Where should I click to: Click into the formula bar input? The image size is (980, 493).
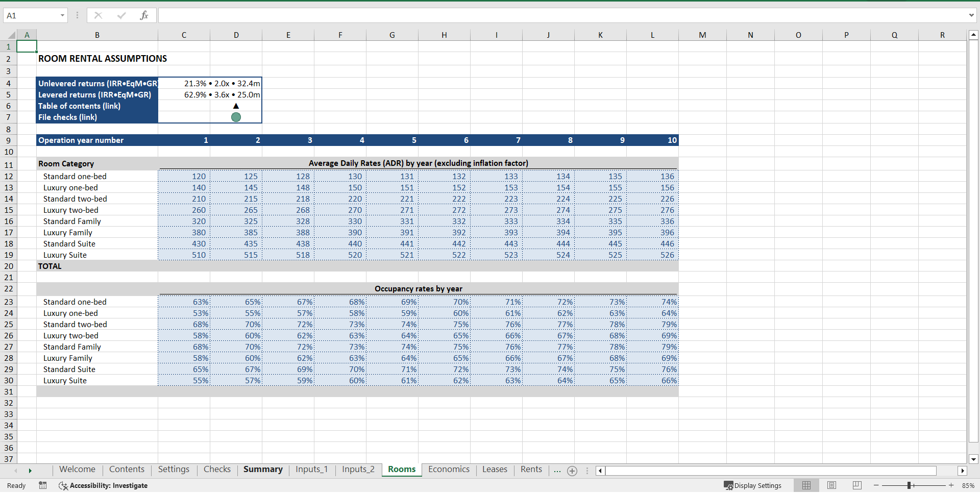coord(561,15)
